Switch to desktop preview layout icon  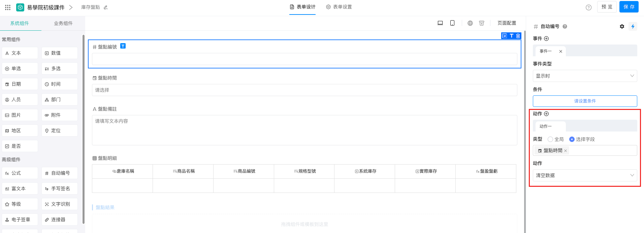(x=440, y=23)
